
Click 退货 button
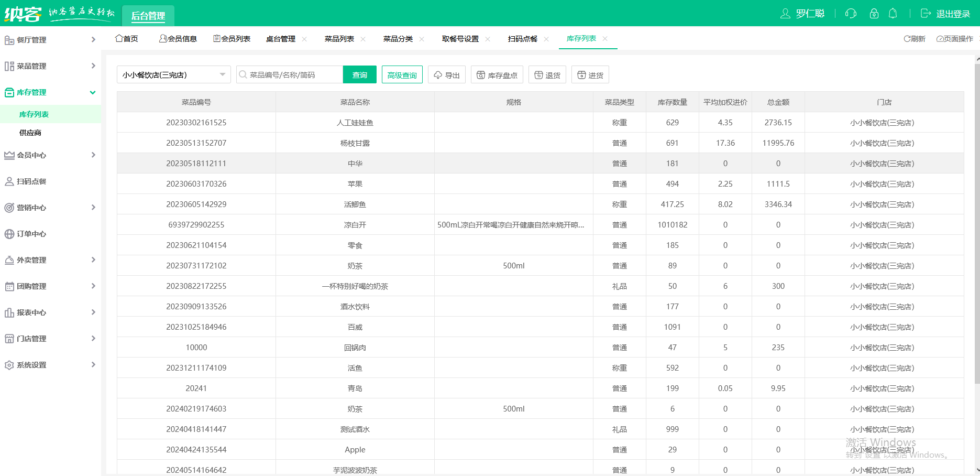[x=547, y=75]
